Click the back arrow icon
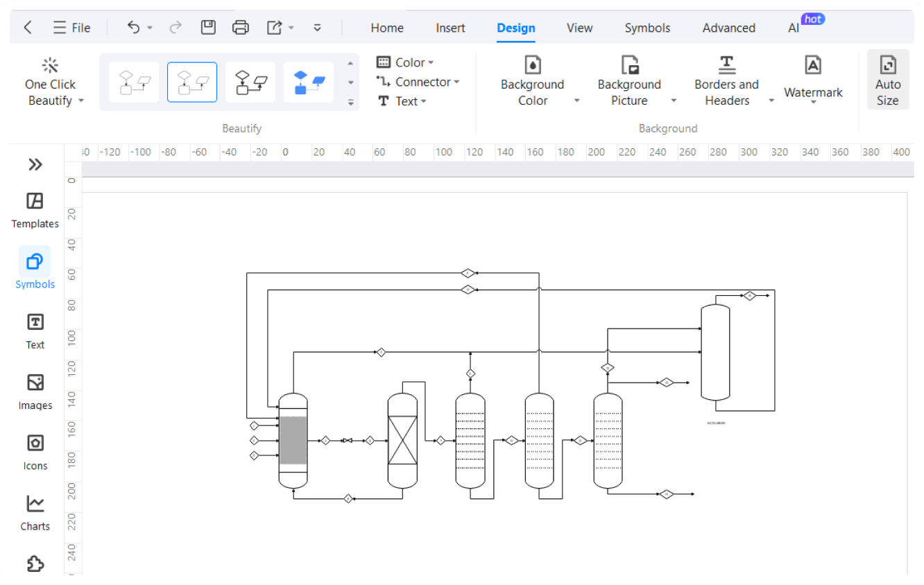Image resolution: width=924 pixels, height=585 pixels. [28, 28]
